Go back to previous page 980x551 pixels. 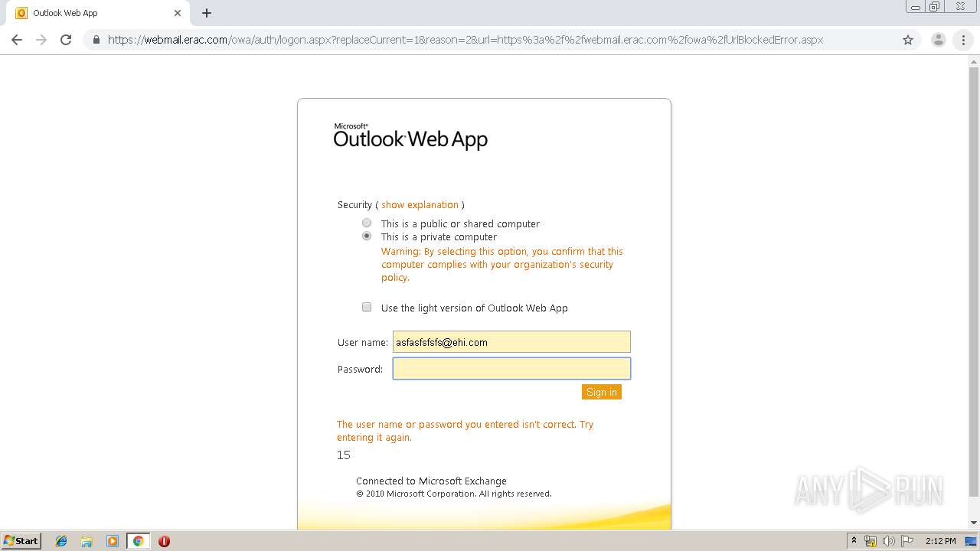tap(17, 40)
